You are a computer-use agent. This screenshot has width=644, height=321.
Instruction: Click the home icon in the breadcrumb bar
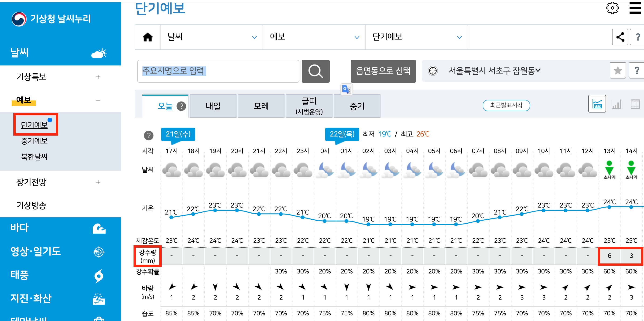[x=148, y=37]
